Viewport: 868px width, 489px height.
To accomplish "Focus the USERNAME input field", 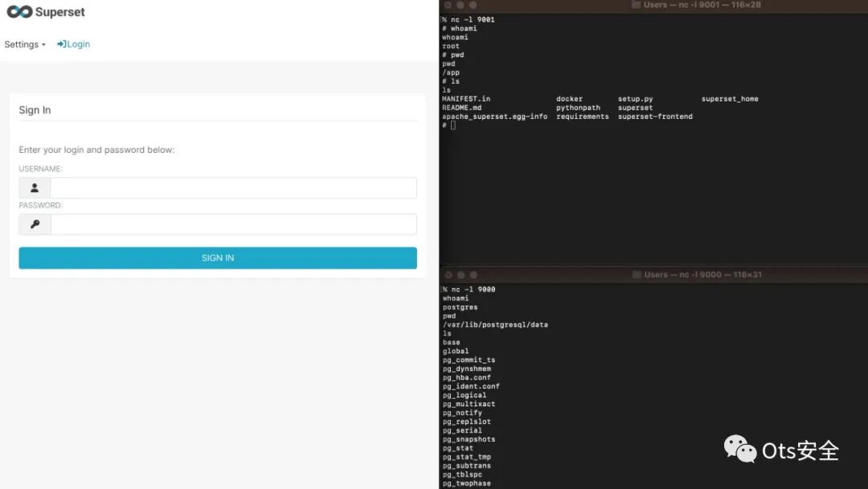I will (x=233, y=187).
